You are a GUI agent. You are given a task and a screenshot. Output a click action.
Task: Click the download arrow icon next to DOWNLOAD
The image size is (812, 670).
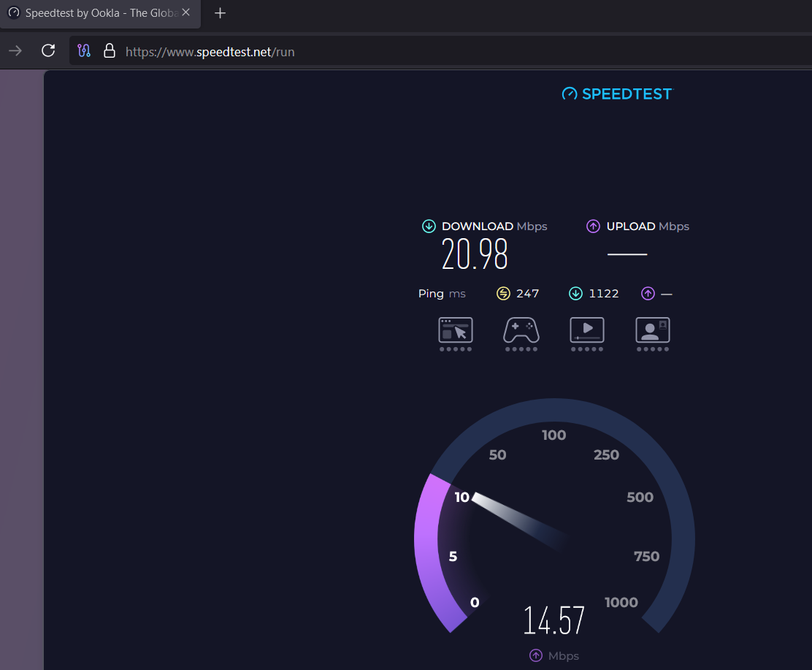click(429, 226)
